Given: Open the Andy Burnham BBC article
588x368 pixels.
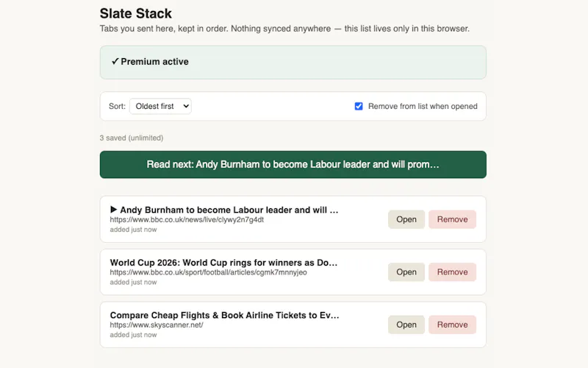Looking at the screenshot, I should pos(406,219).
